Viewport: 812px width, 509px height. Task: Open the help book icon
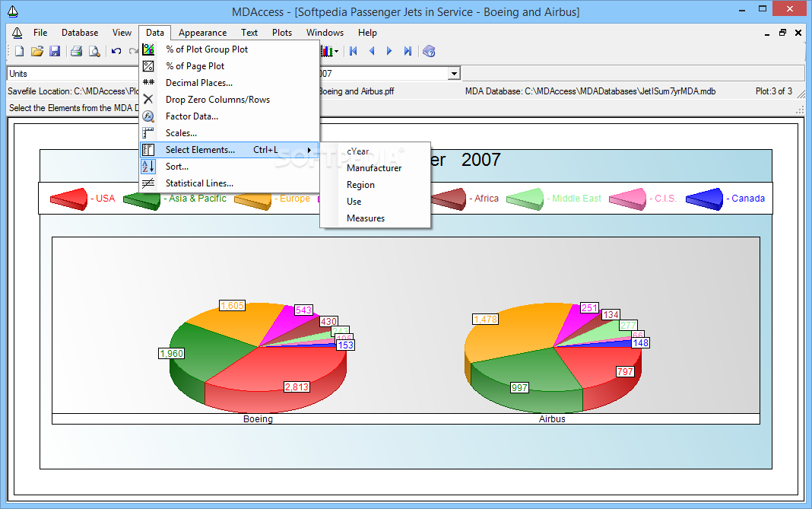429,51
